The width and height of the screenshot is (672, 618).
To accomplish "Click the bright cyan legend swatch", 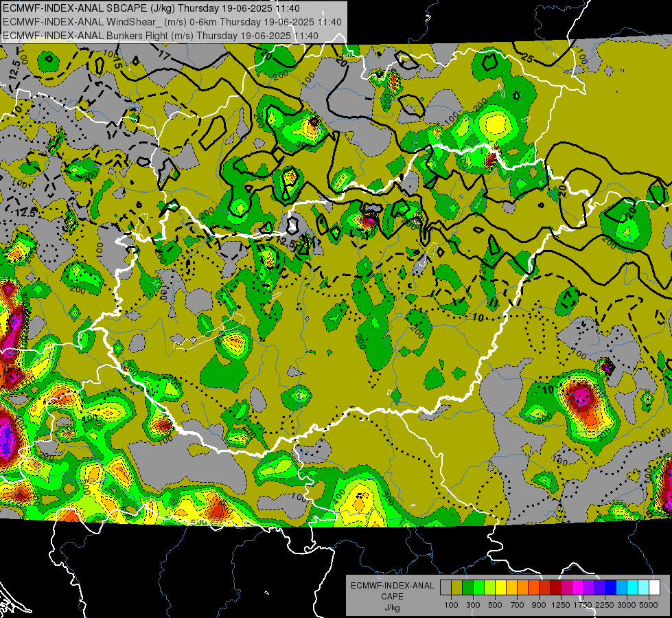I will [633, 588].
